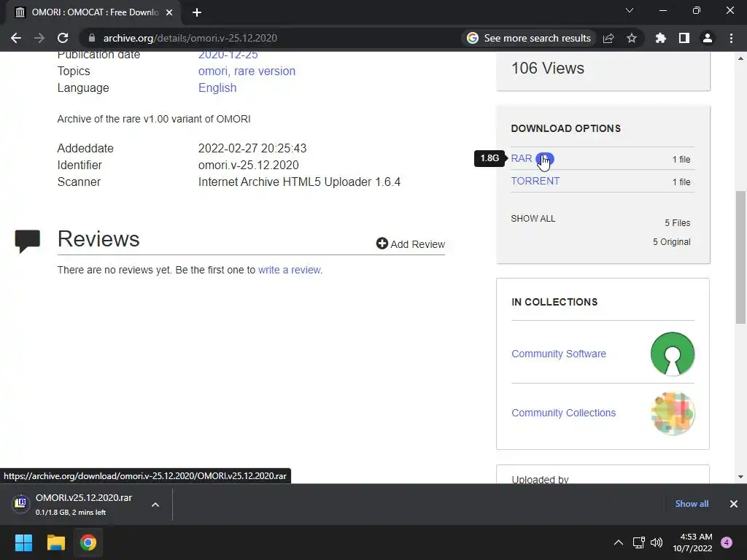Screen dimensions: 747x560
Task: Open the Windows Start menu
Action: click(23, 542)
